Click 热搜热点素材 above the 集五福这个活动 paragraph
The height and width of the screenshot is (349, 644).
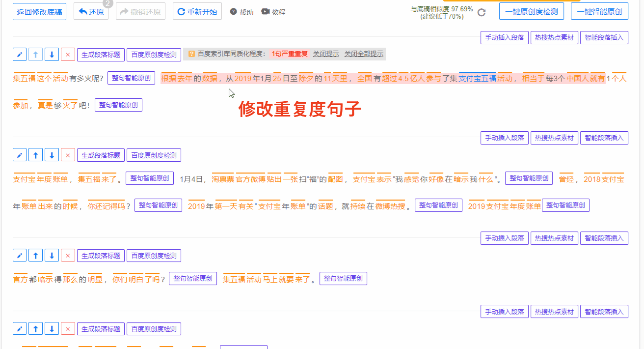click(554, 37)
